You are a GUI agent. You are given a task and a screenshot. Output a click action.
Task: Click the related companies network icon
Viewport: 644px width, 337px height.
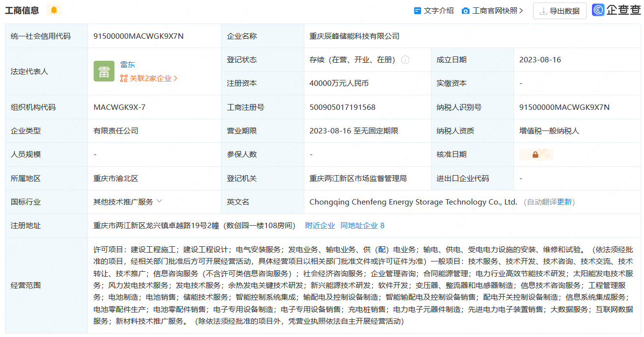124,78
